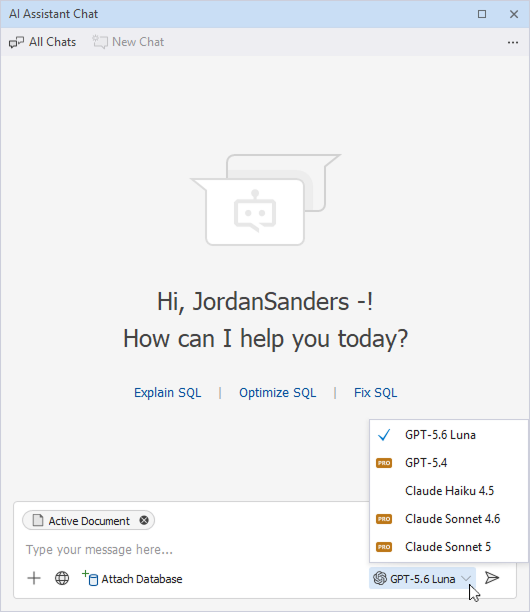The width and height of the screenshot is (530, 612).
Task: Collapse the GPT-5.6 Luna model dropdown
Action: (422, 578)
